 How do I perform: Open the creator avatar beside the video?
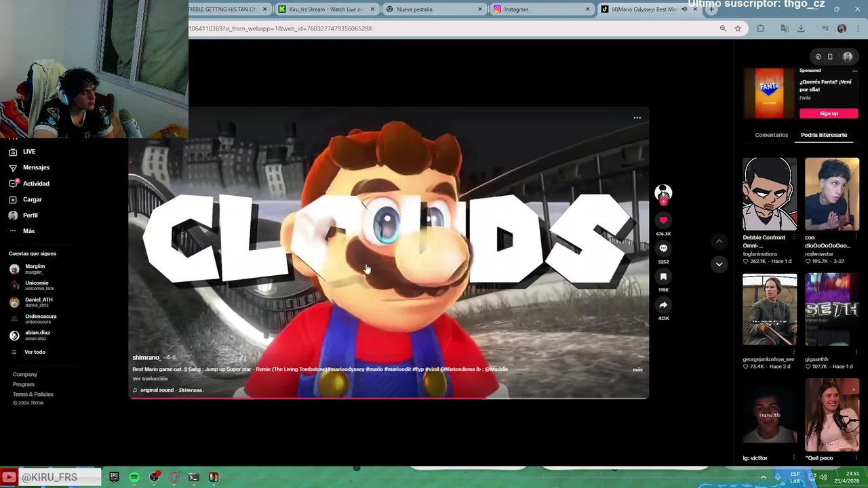[x=663, y=193]
